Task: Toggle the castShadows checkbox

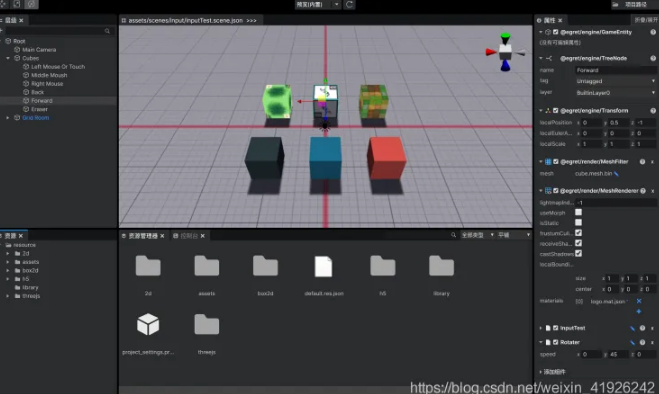Action: click(x=579, y=253)
